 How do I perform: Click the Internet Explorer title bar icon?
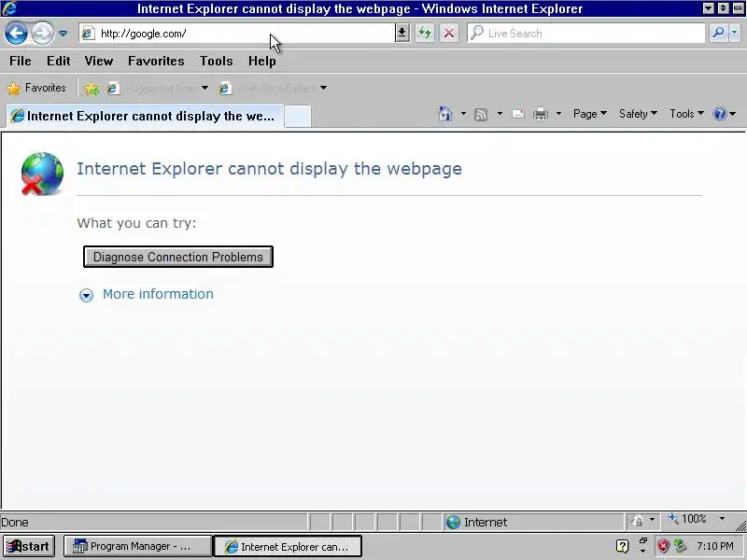point(8,8)
